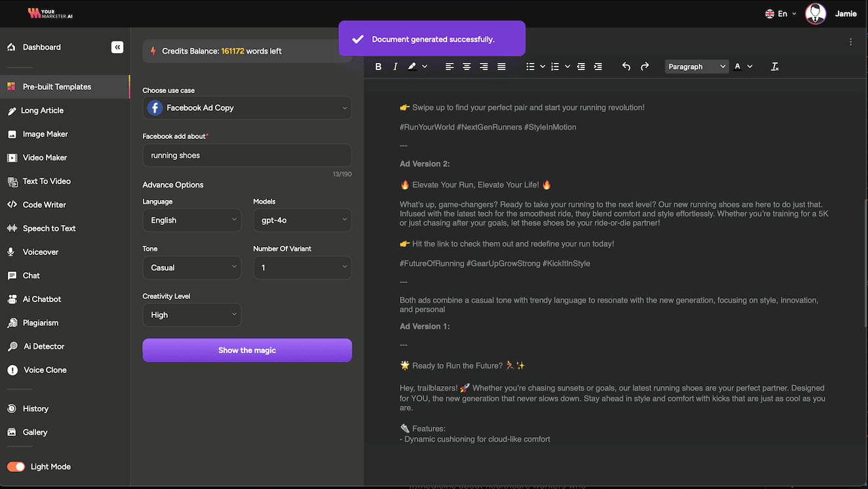Click the running shoes input field
The width and height of the screenshot is (868, 489).
coord(247,155)
